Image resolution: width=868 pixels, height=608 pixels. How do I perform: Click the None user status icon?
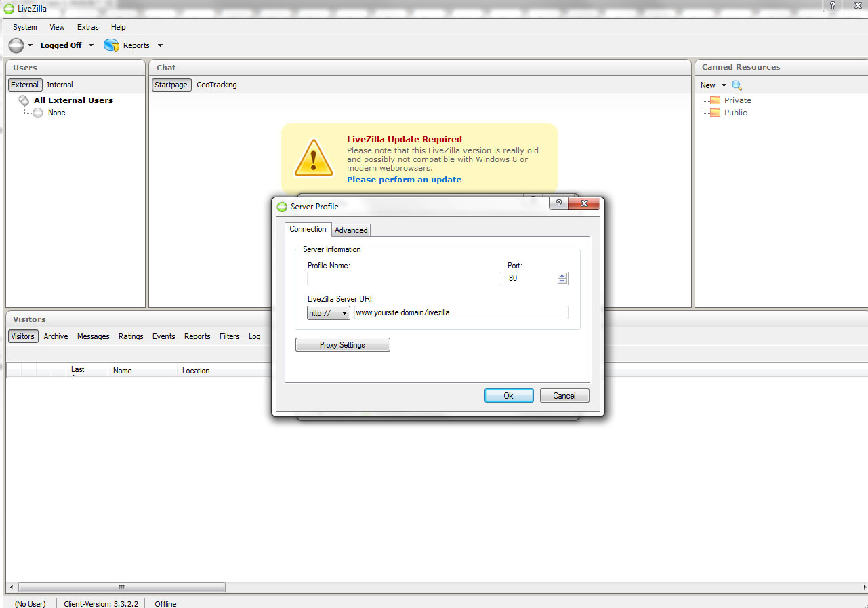(x=38, y=113)
